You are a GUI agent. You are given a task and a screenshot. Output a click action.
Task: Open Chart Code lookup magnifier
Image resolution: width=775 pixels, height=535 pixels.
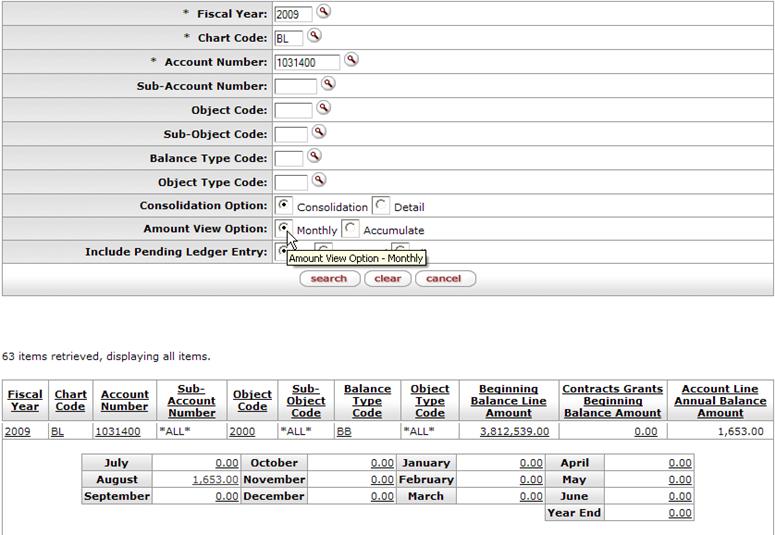pos(314,36)
